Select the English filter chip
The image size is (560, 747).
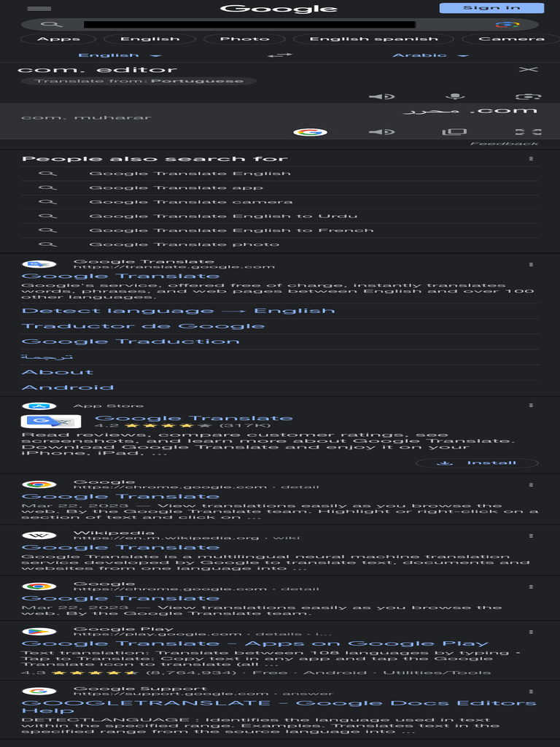point(150,39)
